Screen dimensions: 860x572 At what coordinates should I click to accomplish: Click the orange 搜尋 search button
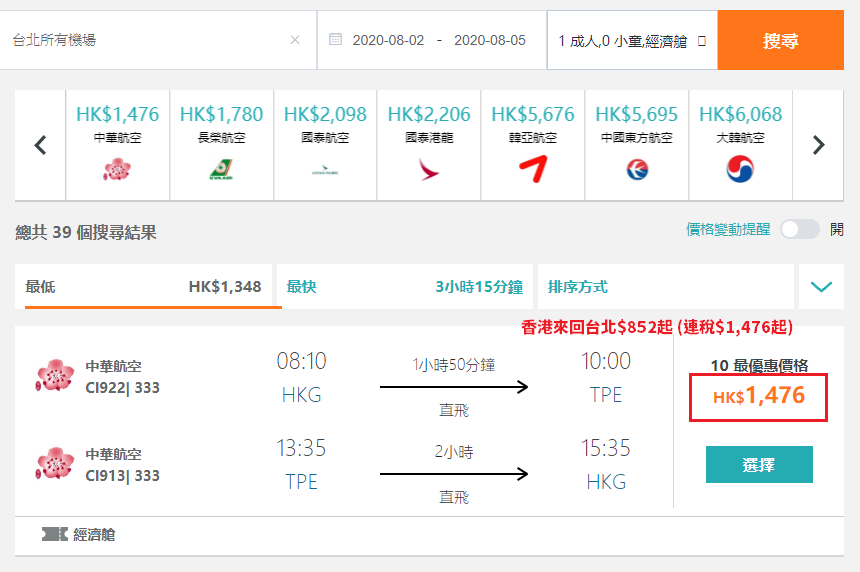[x=780, y=40]
